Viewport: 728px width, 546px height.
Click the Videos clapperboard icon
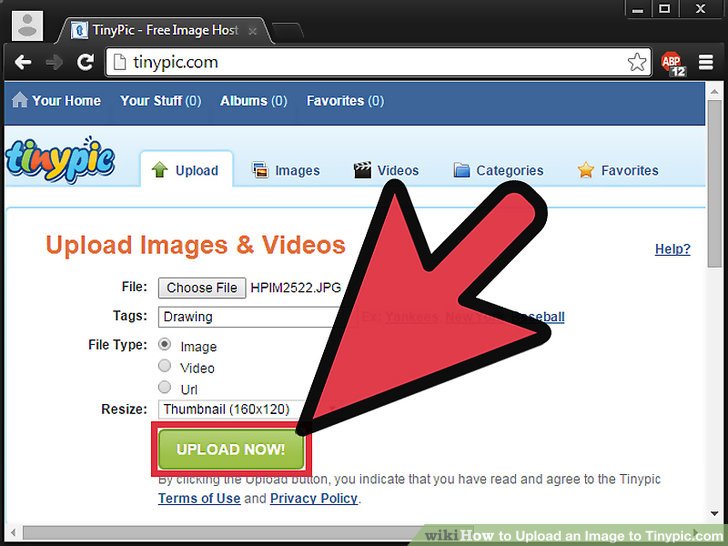point(362,170)
